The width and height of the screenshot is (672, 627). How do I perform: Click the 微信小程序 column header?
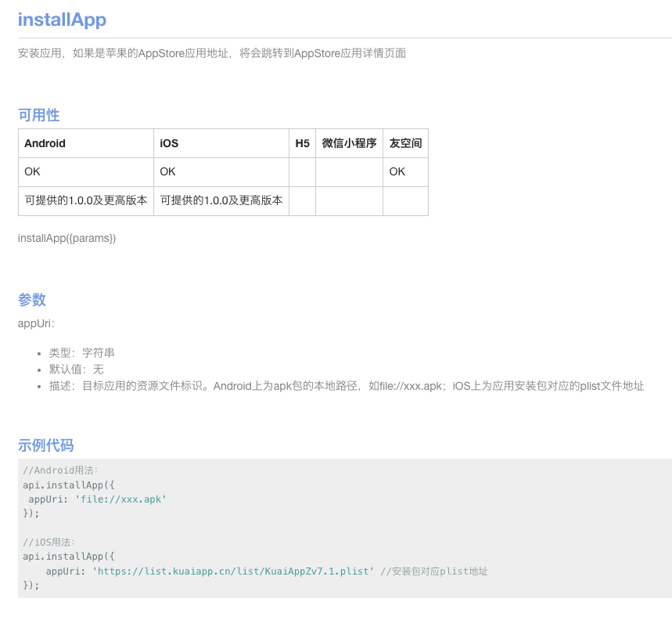pos(349,143)
